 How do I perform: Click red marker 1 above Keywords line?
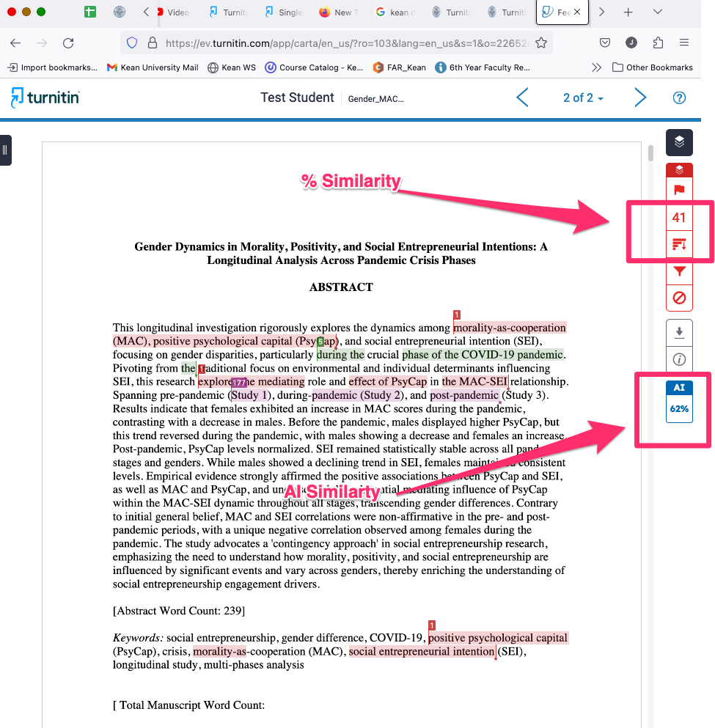[x=432, y=625]
